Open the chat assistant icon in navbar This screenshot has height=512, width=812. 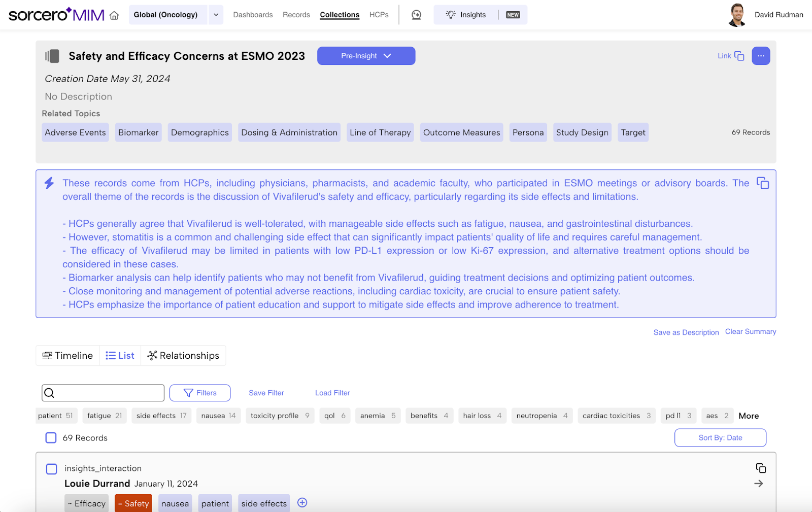point(416,15)
